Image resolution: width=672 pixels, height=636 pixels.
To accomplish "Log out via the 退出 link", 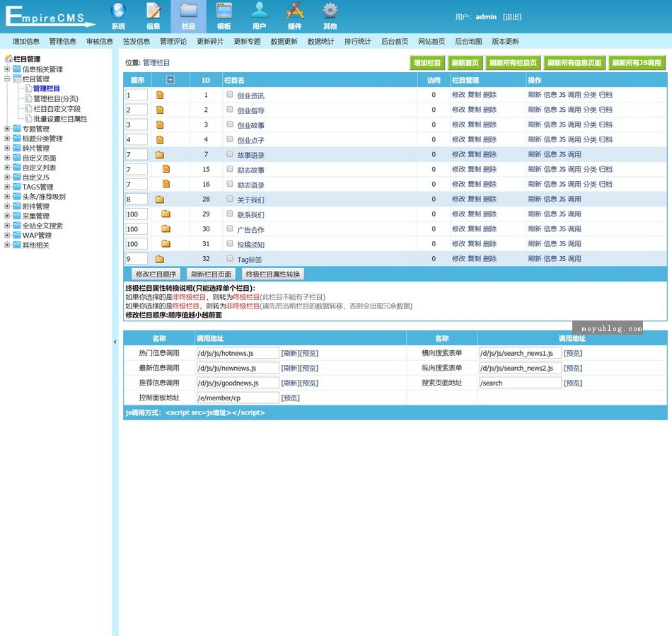I will [x=512, y=17].
